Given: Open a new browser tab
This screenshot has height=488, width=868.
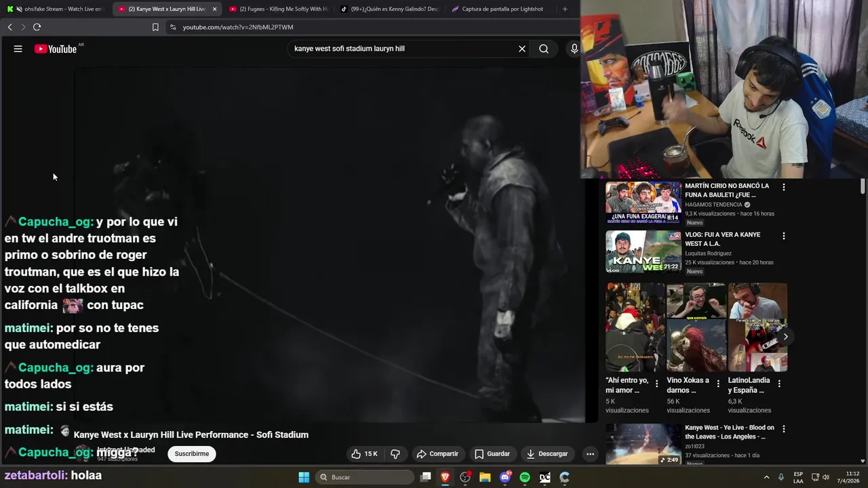Looking at the screenshot, I should point(565,9).
